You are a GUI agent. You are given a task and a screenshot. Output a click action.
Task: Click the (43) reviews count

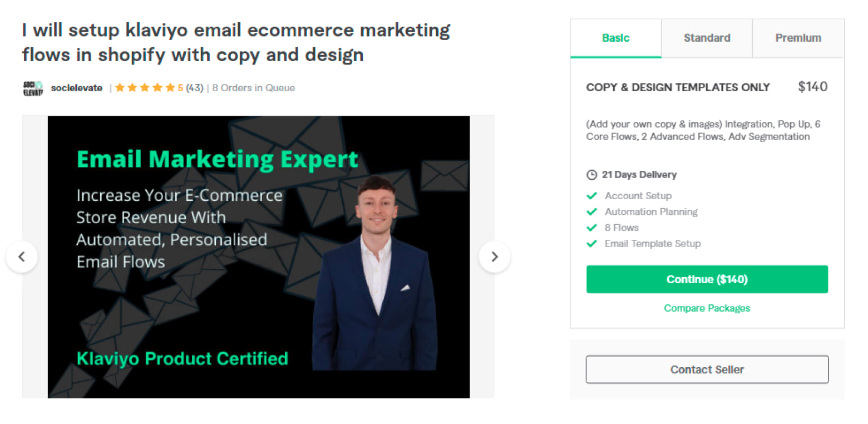point(194,88)
